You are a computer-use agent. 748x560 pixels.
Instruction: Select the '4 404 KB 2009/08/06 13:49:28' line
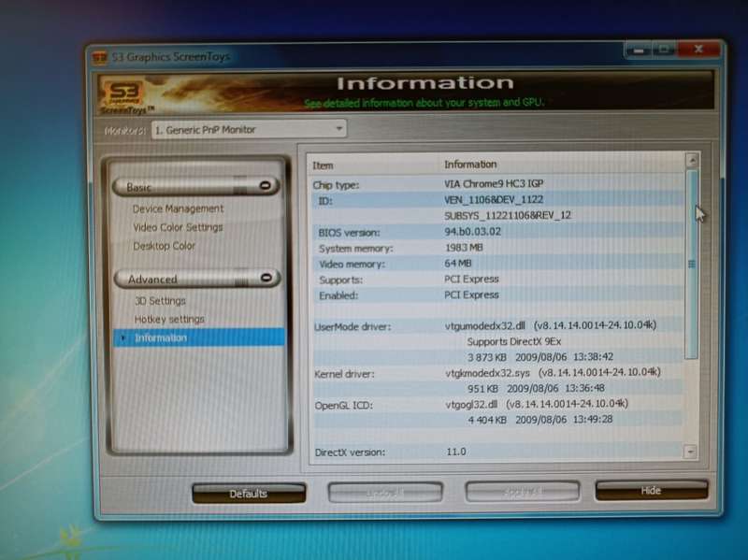(540, 419)
